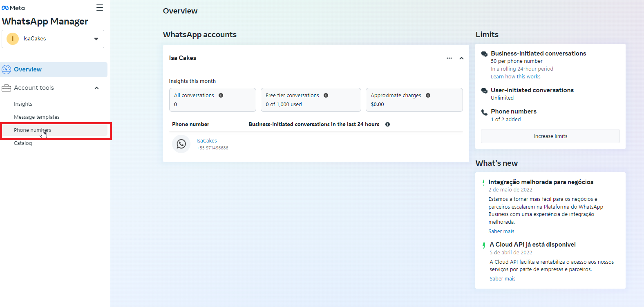Go to Phone numbers page

coord(55,130)
